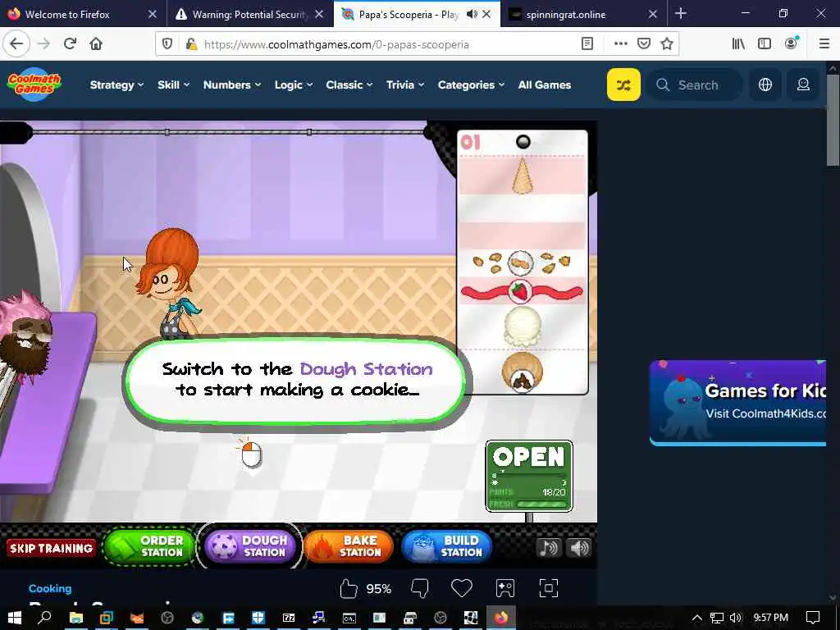The width and height of the screenshot is (840, 630).
Task: Click the URL address bar
Action: point(390,44)
